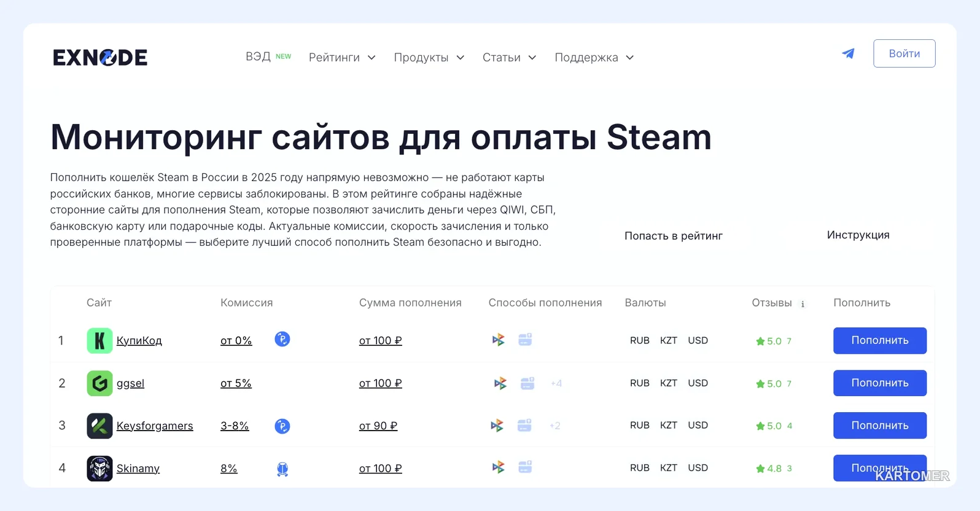Open the Telegram channel icon

point(848,53)
